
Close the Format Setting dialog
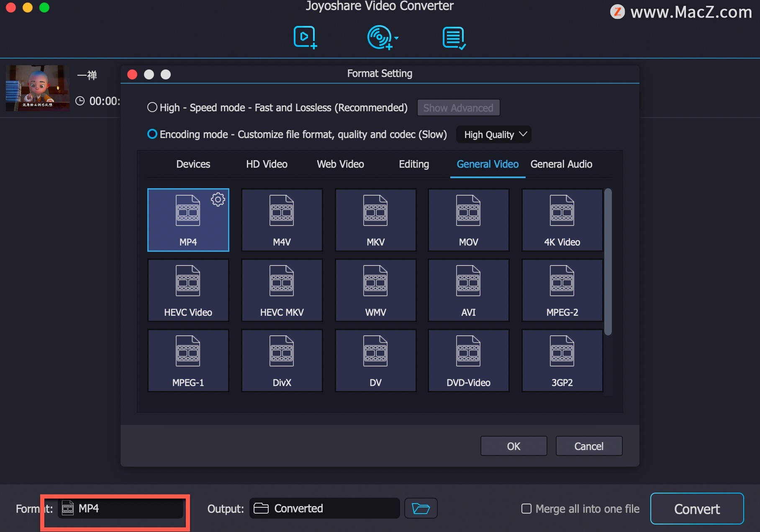(132, 74)
